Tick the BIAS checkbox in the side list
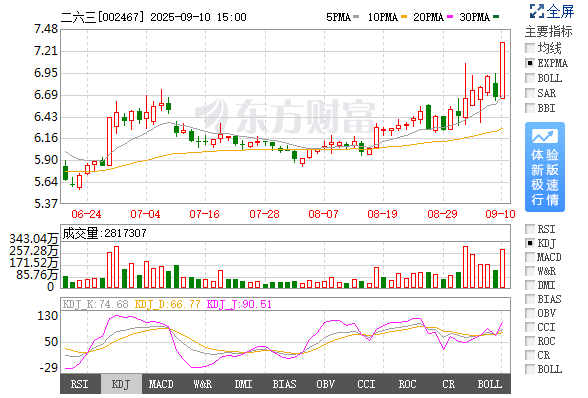 530,299
